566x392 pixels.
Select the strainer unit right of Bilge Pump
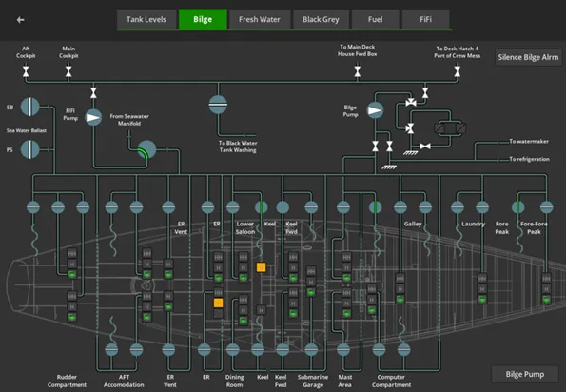pos(450,128)
